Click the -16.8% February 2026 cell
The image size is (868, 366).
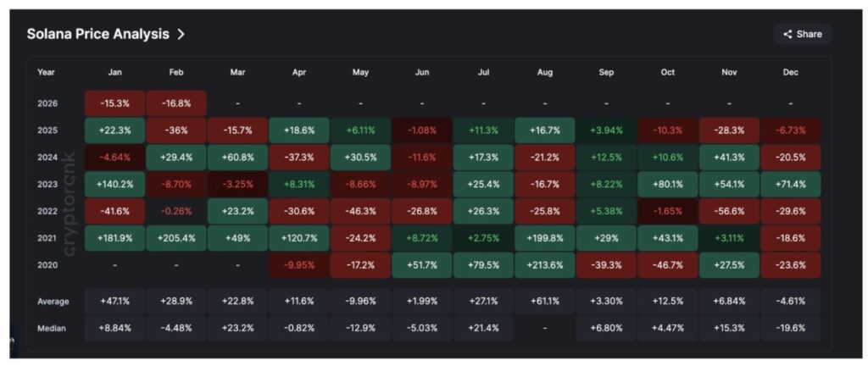click(x=176, y=103)
